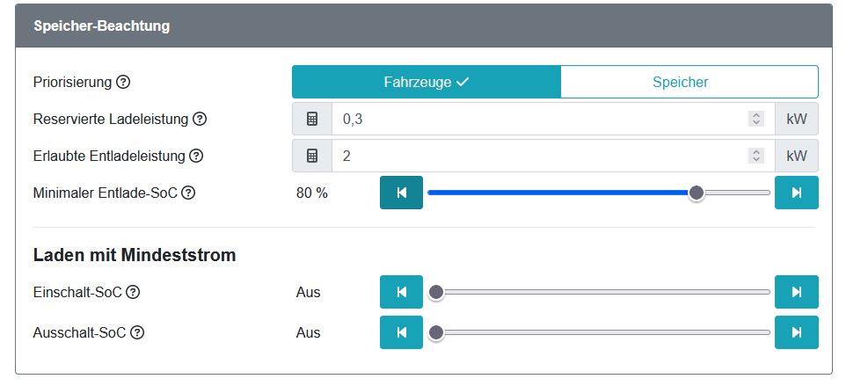Increase Minimaler Entlade-SoC with right step button
This screenshot has height=386, width=868.
[x=796, y=193]
